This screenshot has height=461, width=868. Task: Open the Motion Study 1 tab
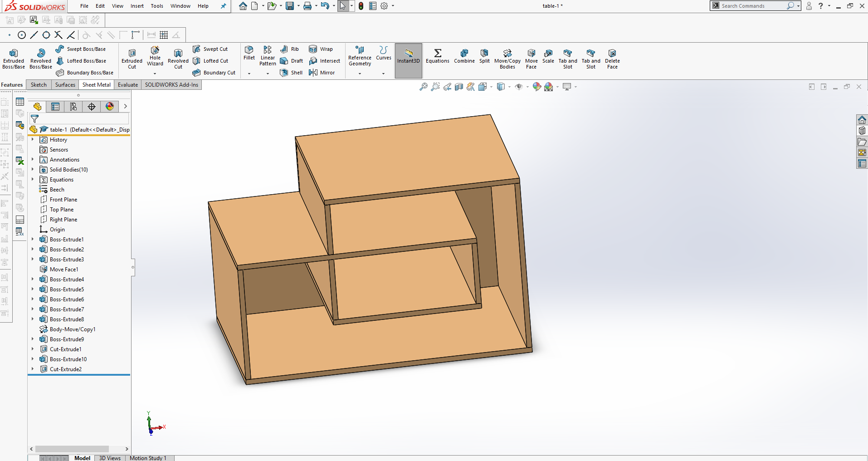148,458
